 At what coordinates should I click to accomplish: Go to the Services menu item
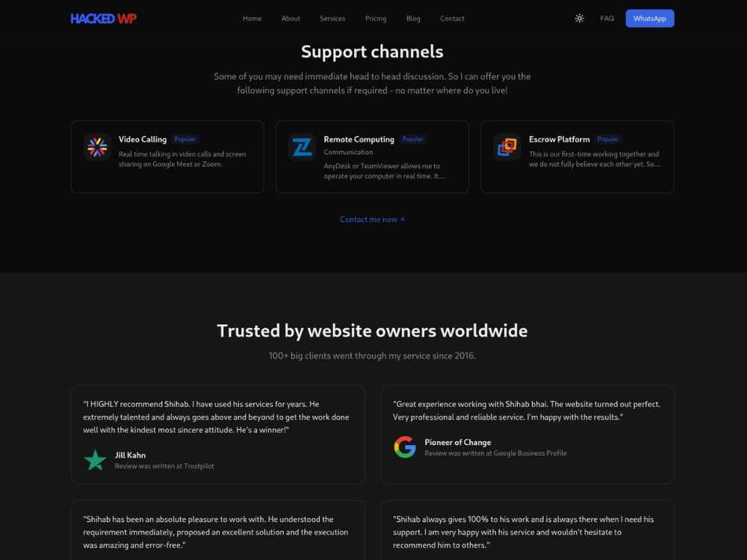(332, 19)
